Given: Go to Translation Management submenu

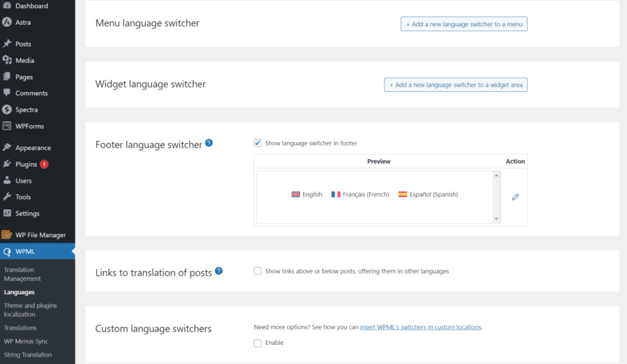Looking at the screenshot, I should point(23,274).
